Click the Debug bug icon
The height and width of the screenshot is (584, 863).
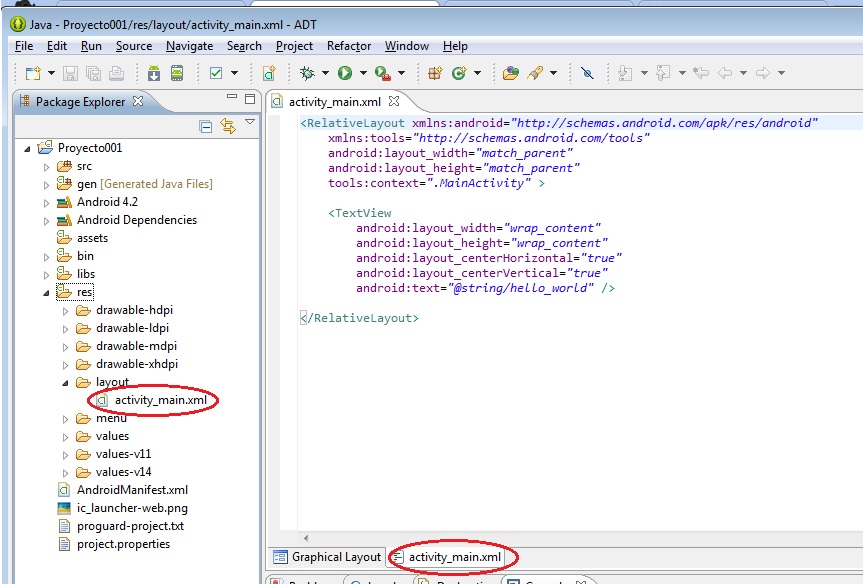pyautogui.click(x=307, y=73)
